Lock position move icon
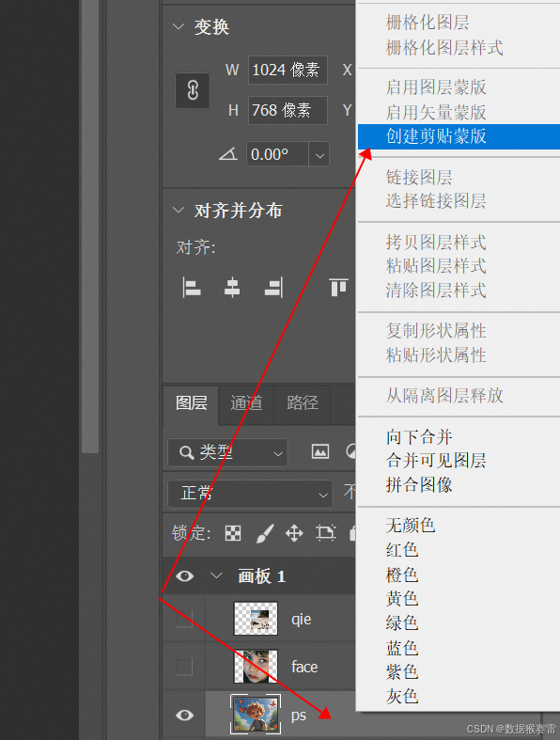Viewport: 560px width, 740px height. [x=294, y=533]
